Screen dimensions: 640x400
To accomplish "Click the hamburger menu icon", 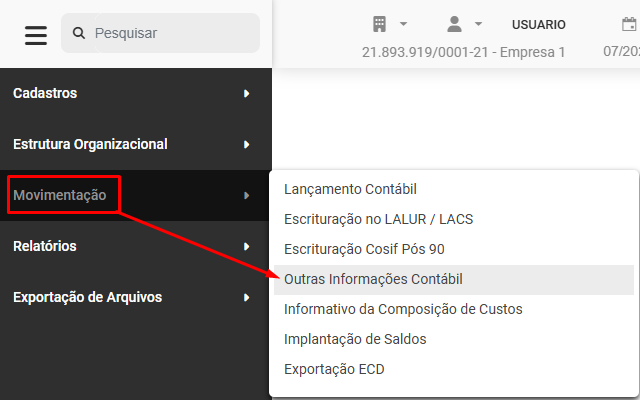I will pos(36,34).
